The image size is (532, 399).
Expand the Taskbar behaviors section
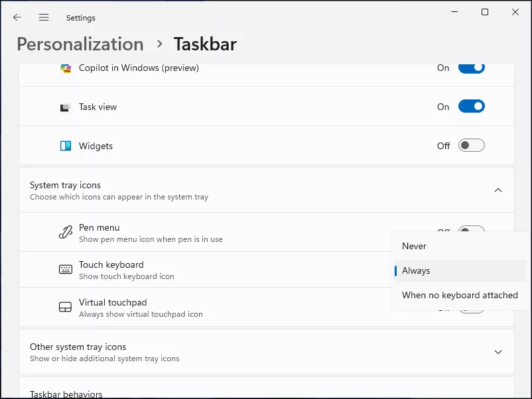pos(267,388)
